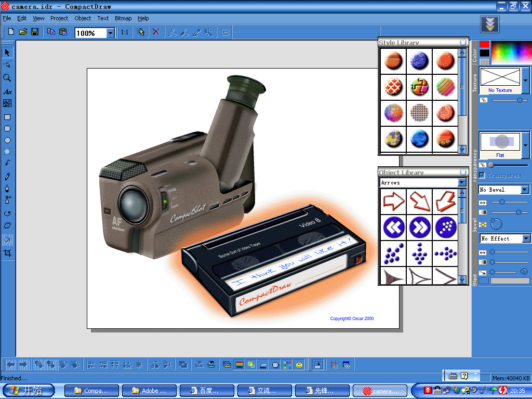Screen dimensions: 532x399
Task: Apply the checkered dotted sphere style
Action: coord(420,113)
